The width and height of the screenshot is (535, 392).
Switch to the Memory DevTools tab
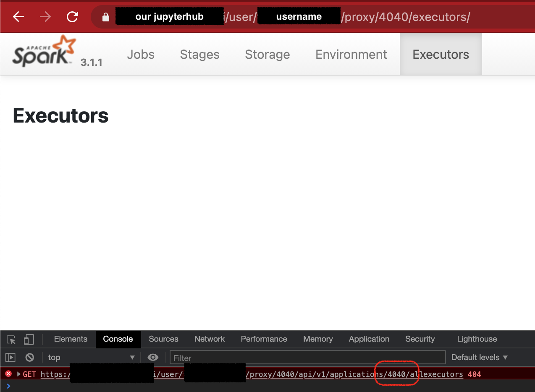(318, 339)
